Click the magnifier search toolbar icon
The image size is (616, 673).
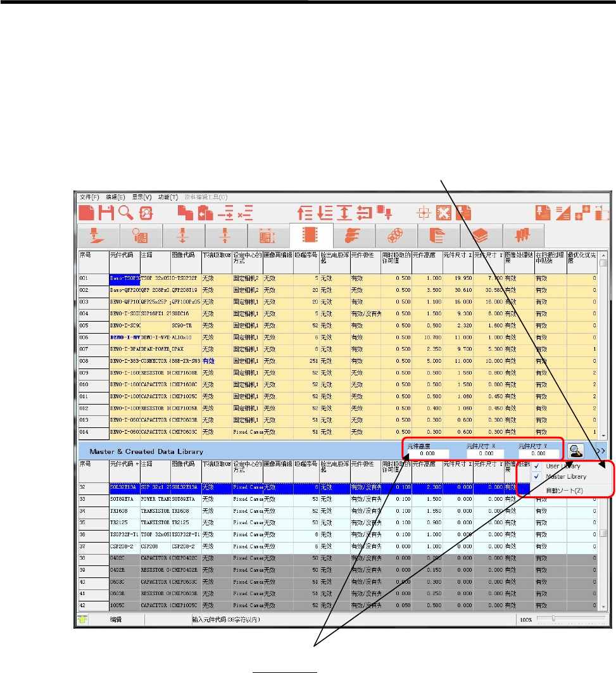coord(126,213)
